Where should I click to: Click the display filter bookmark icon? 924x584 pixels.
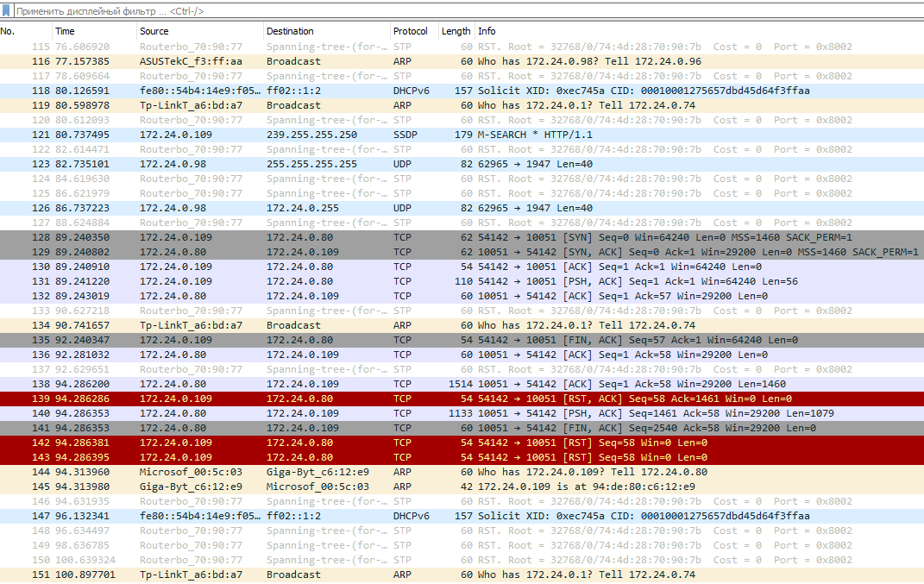[8, 11]
